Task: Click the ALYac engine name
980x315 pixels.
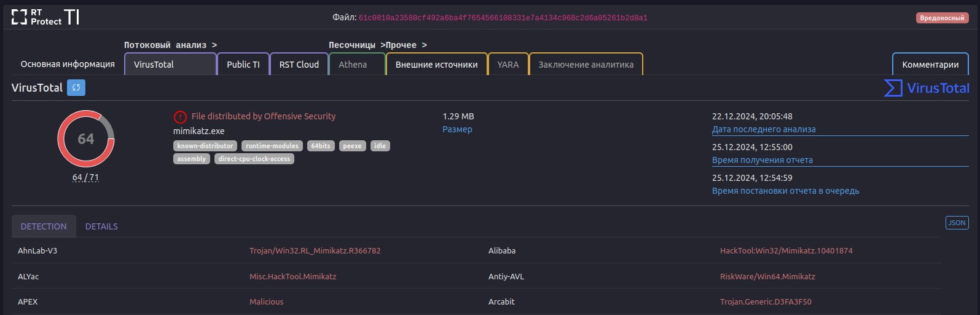Action: click(28, 277)
